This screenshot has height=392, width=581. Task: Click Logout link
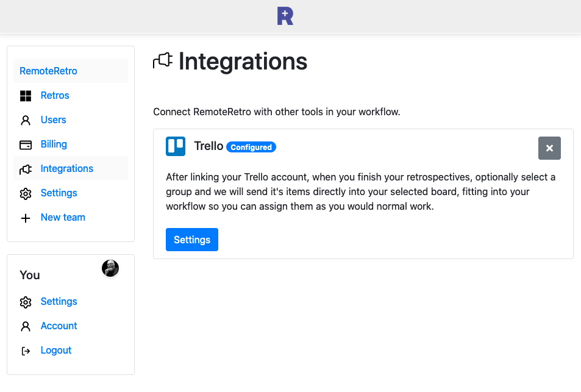(56, 350)
